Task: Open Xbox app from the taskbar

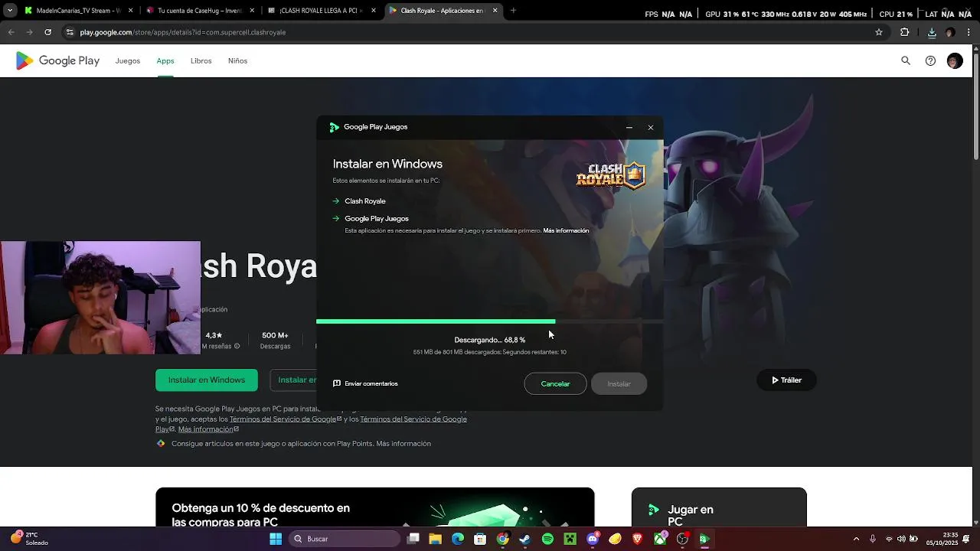Action: [660, 539]
